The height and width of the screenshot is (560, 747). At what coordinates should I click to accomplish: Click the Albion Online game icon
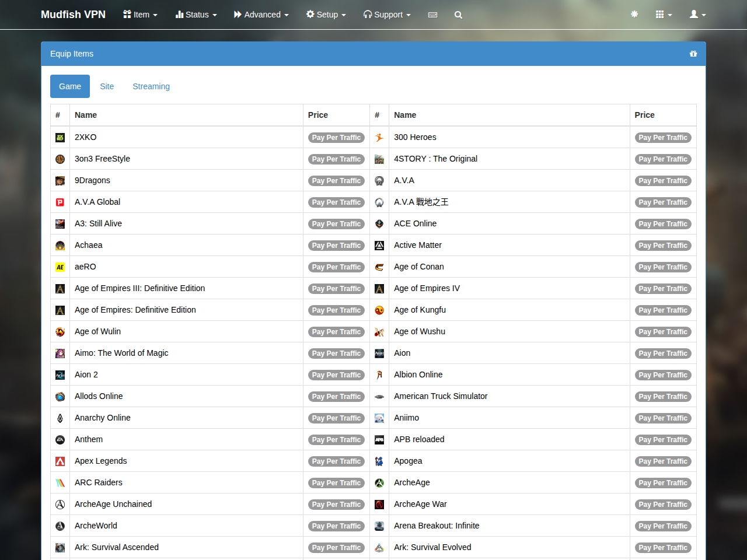pyautogui.click(x=379, y=375)
